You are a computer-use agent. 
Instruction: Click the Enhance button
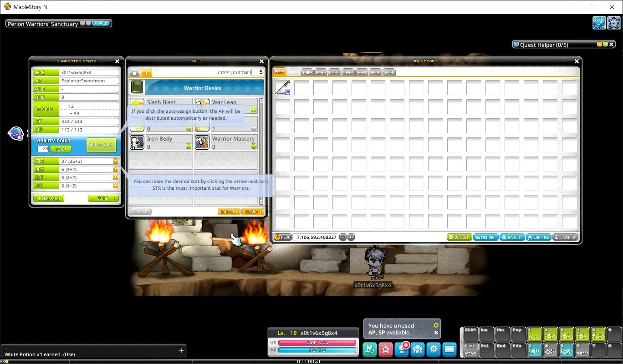538,237
